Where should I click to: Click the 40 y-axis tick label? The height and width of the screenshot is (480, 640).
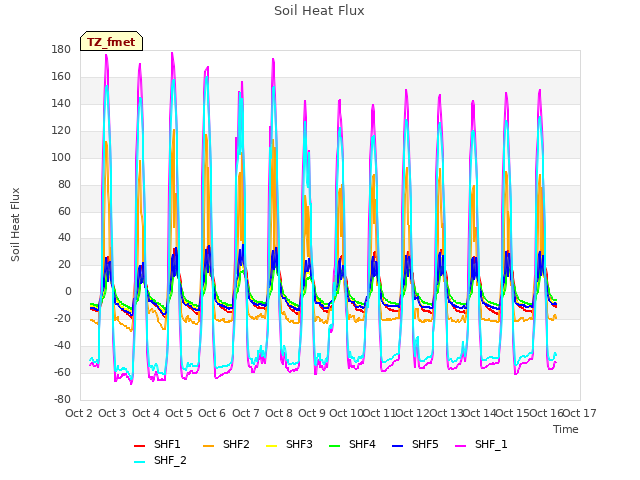[x=64, y=238]
